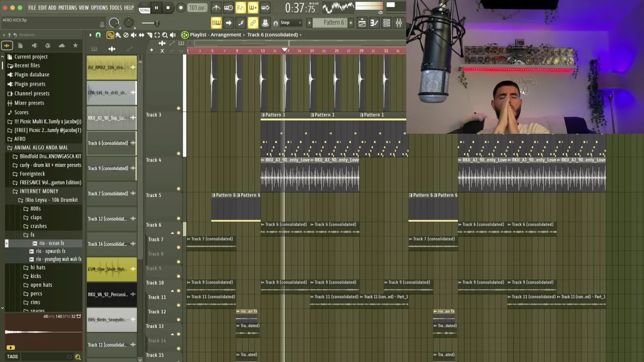
Task: Select the playlist Draw pencil tool
Action: [110, 35]
